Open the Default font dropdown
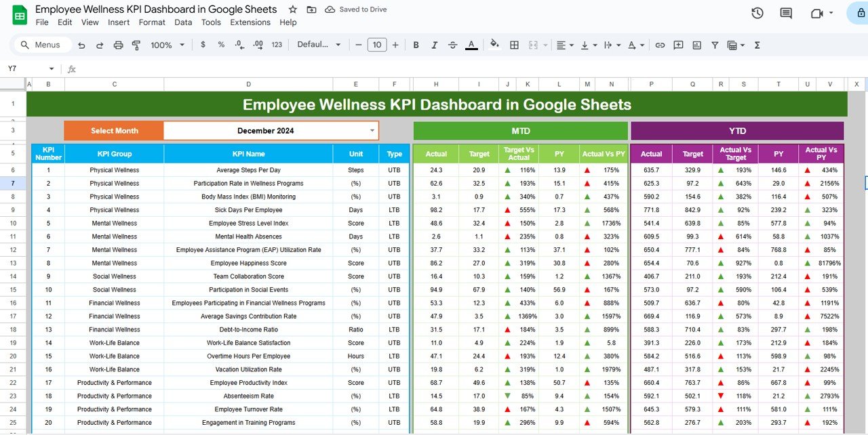This screenshot has height=435, width=868. tap(319, 45)
